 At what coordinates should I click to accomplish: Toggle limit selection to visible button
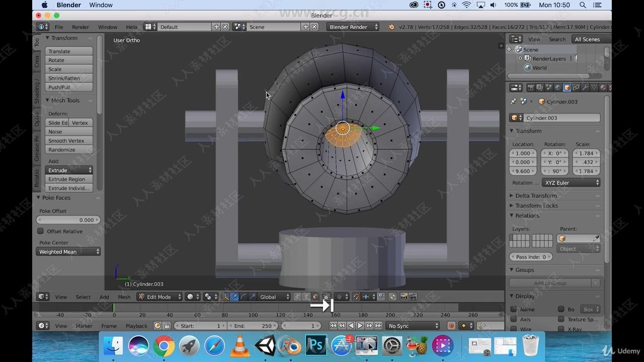[327, 297]
